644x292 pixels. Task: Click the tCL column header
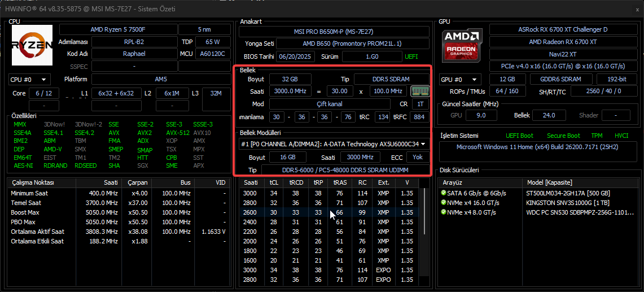pyautogui.click(x=274, y=182)
